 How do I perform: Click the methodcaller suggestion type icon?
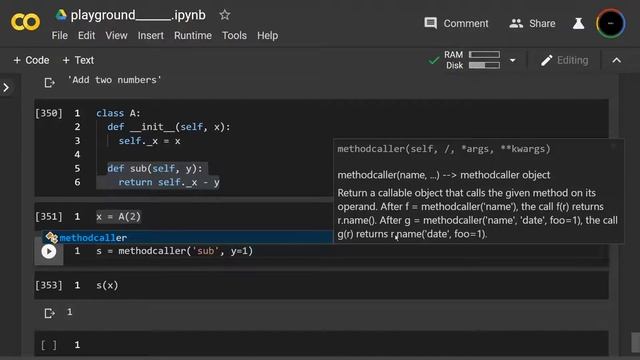(51, 237)
